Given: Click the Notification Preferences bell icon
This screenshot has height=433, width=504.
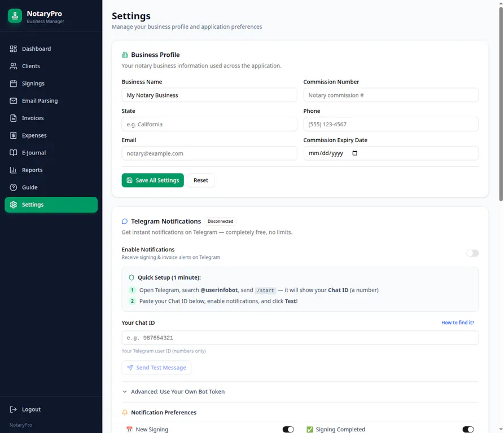Looking at the screenshot, I should pos(125,413).
